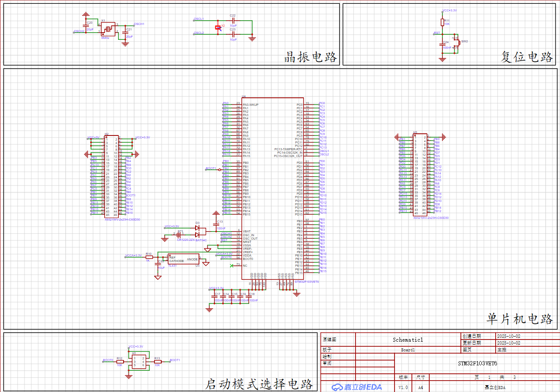Select capacitor C23 10pF

pyautogui.click(x=233, y=34)
